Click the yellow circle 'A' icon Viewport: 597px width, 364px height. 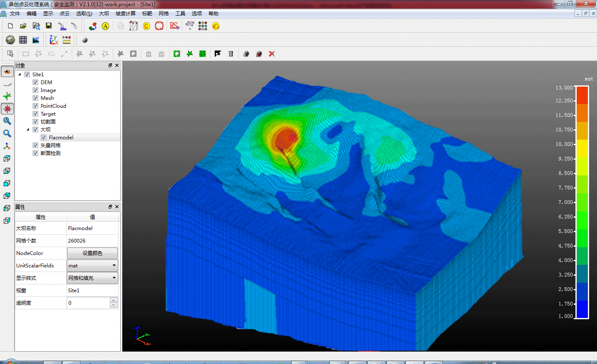pyautogui.click(x=105, y=26)
